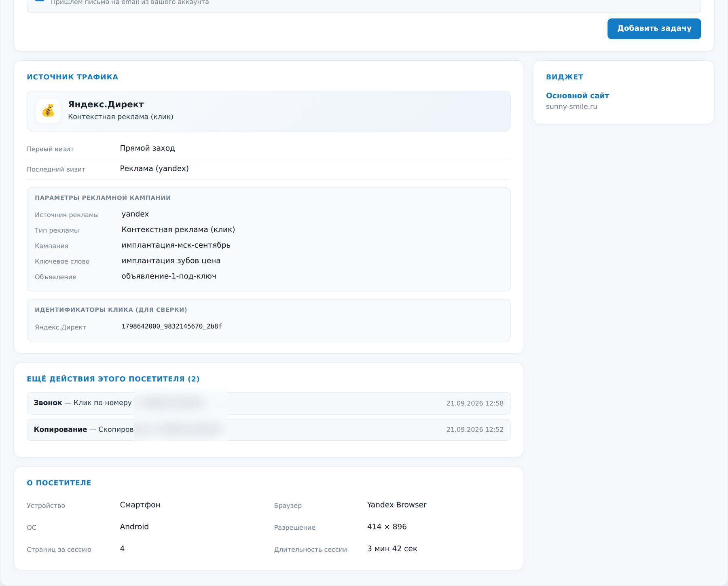Select the keyword имплантация зубов цена
728x586 pixels.
(171, 261)
